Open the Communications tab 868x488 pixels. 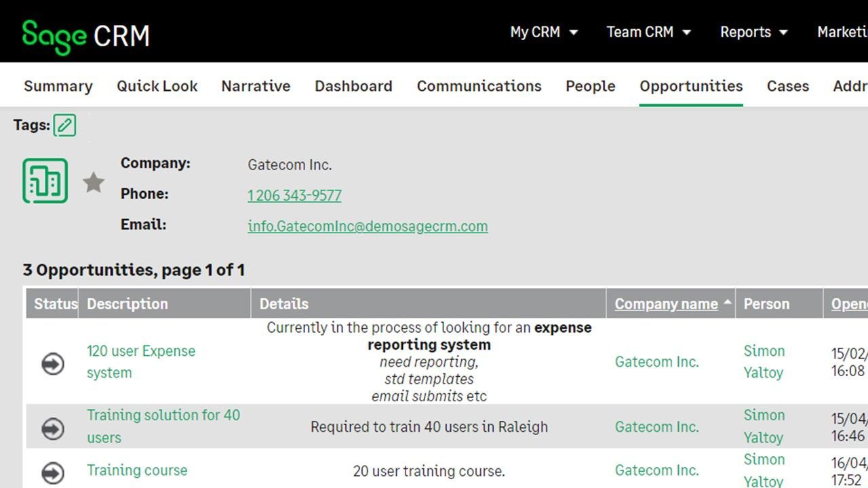pyautogui.click(x=479, y=86)
